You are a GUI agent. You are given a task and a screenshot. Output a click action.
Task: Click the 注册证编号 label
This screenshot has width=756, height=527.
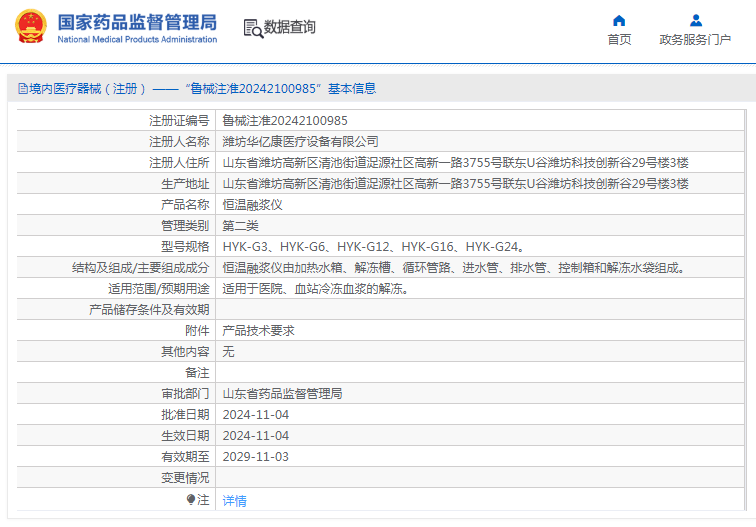[x=179, y=121]
